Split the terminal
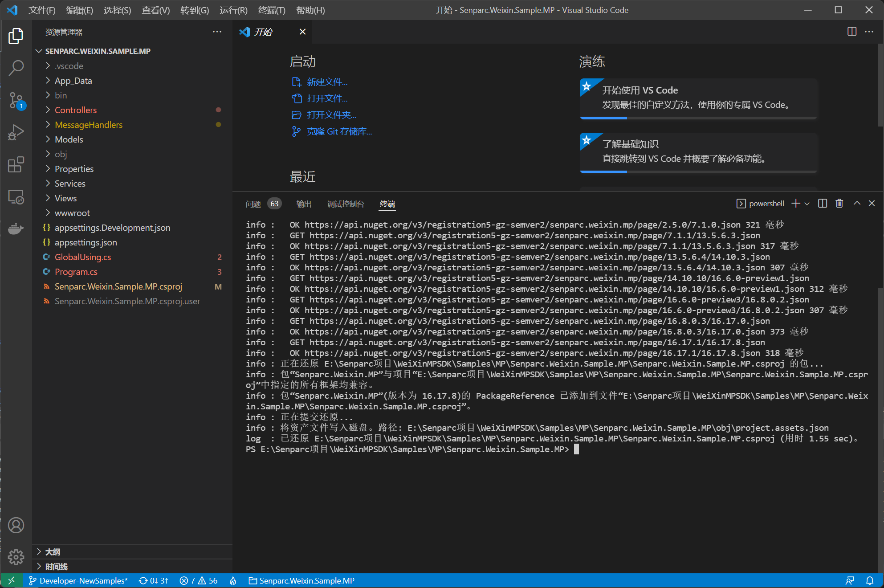The image size is (884, 588). coord(822,203)
